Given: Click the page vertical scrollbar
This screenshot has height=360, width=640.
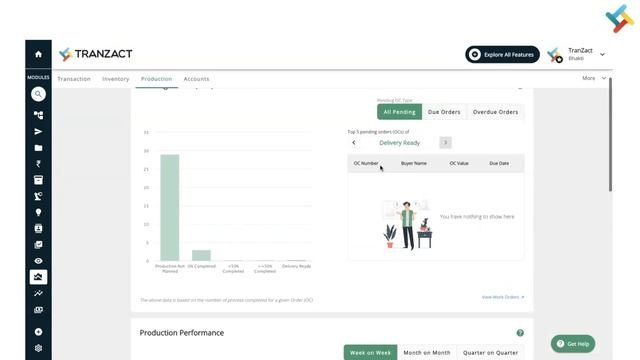Looking at the screenshot, I should [x=610, y=135].
